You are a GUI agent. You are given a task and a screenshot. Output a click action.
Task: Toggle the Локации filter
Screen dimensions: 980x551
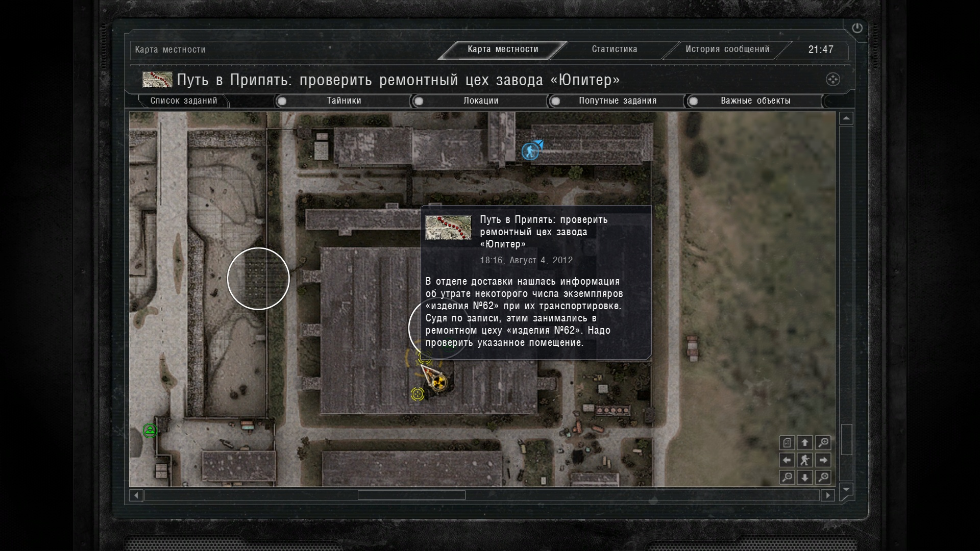(x=480, y=101)
